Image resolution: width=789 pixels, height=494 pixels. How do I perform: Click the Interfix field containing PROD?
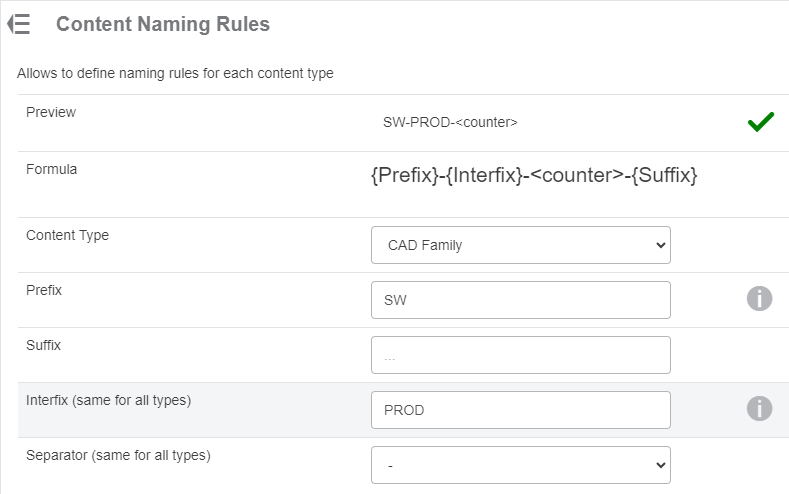(x=520, y=410)
